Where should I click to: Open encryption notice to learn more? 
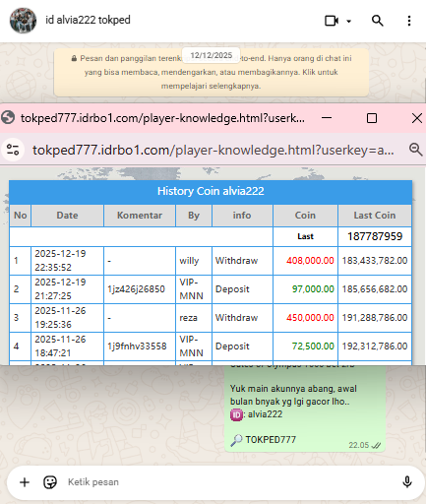click(212, 72)
